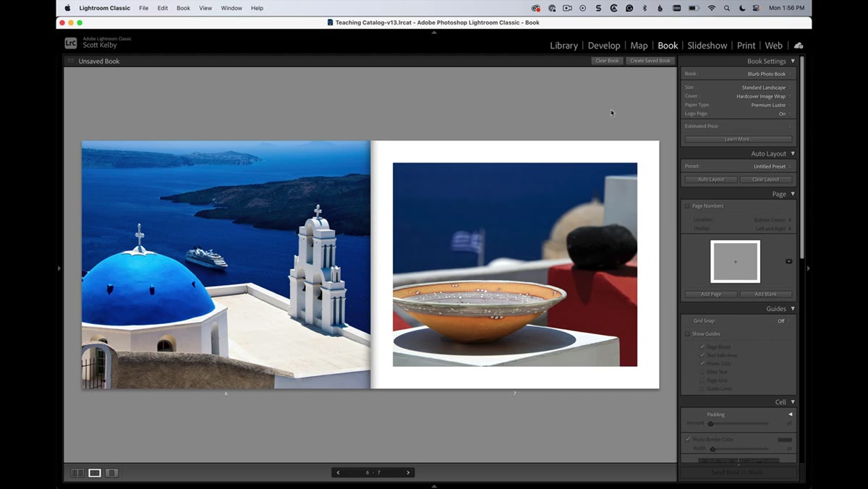Image resolution: width=868 pixels, height=489 pixels.
Task: Click the Focus moon icon
Action: click(x=742, y=8)
